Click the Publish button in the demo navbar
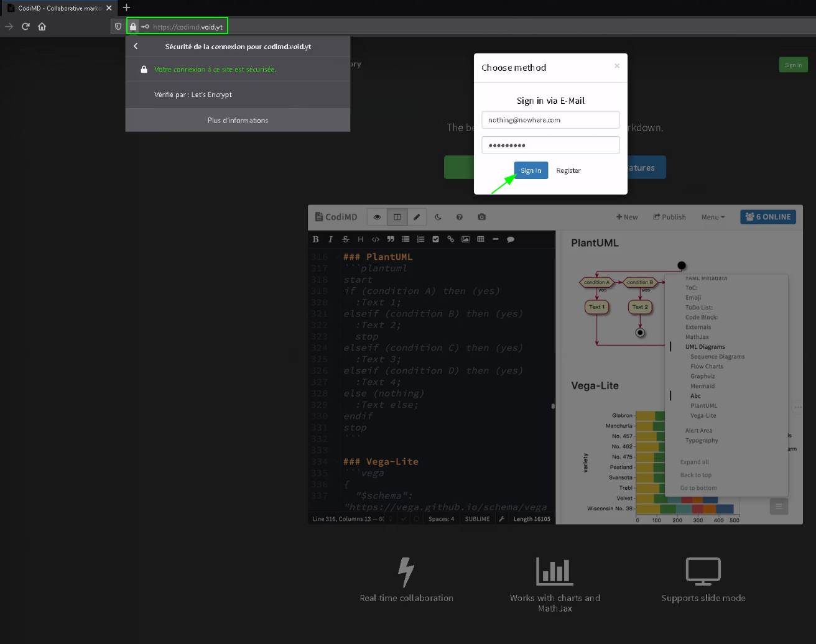 tap(669, 217)
